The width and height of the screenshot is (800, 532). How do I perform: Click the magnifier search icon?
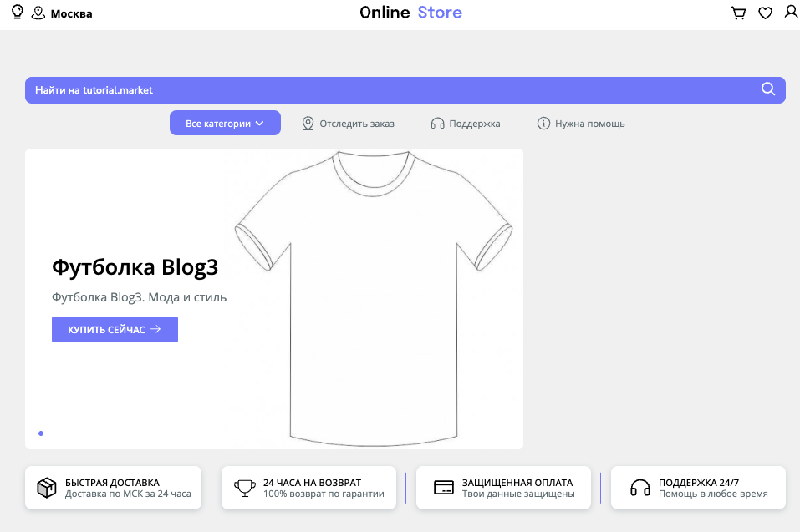(x=768, y=89)
